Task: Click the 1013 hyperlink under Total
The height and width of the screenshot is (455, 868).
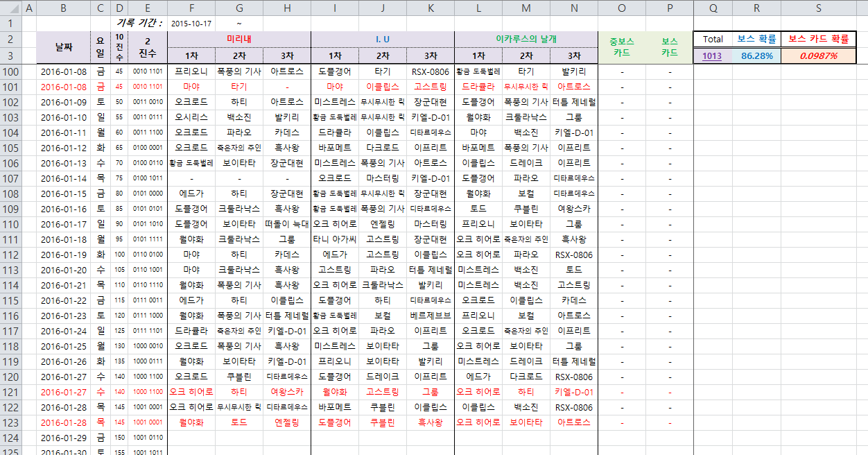Action: click(x=712, y=56)
